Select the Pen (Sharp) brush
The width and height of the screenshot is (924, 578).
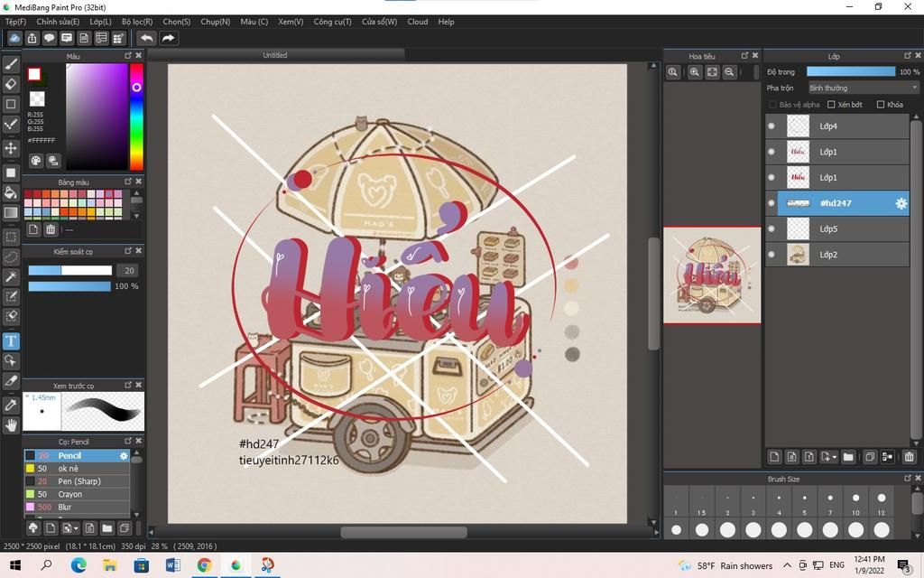coord(77,481)
